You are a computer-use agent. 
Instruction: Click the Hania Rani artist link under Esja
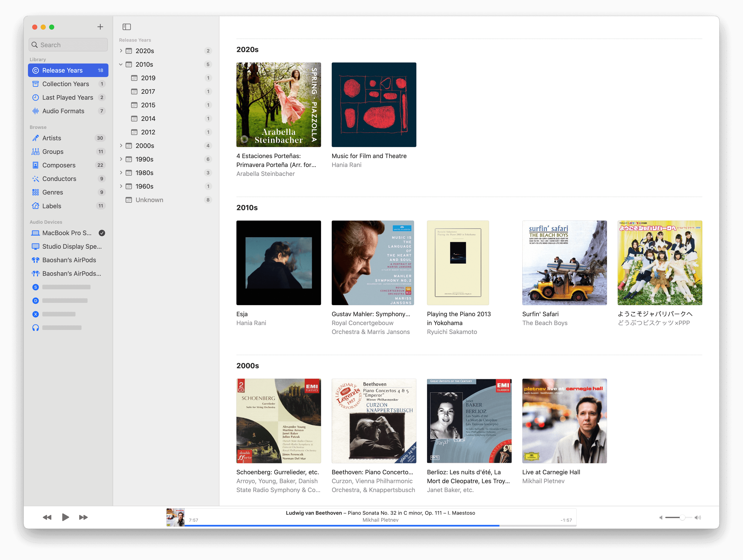(x=251, y=323)
